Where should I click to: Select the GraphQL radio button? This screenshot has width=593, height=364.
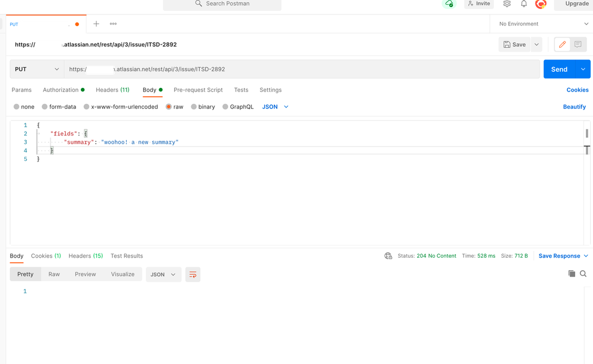click(225, 107)
